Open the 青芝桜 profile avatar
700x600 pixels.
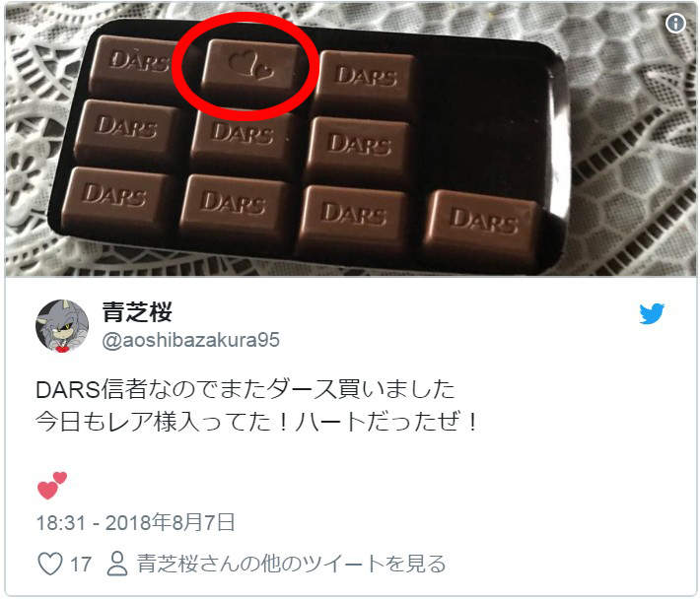[62, 326]
